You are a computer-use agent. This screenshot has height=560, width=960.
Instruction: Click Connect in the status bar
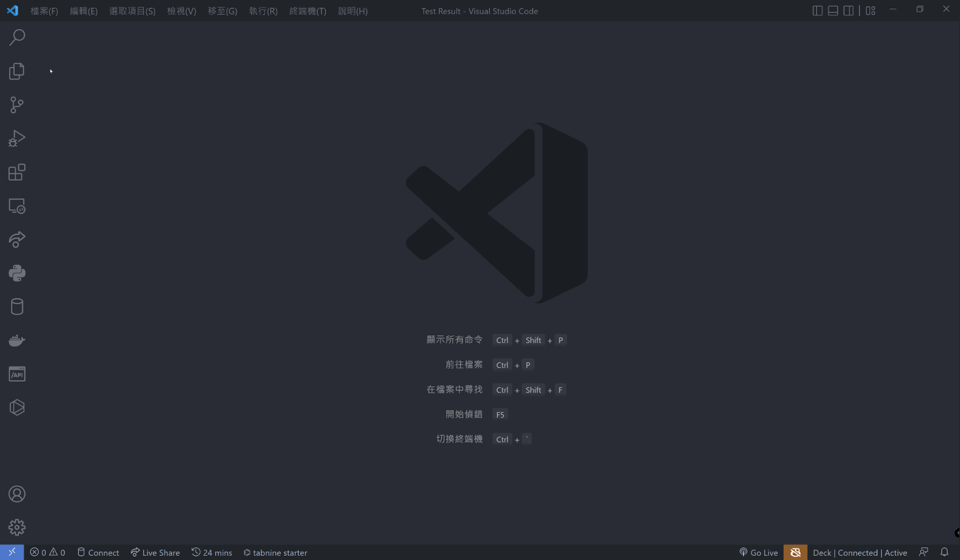pos(98,552)
